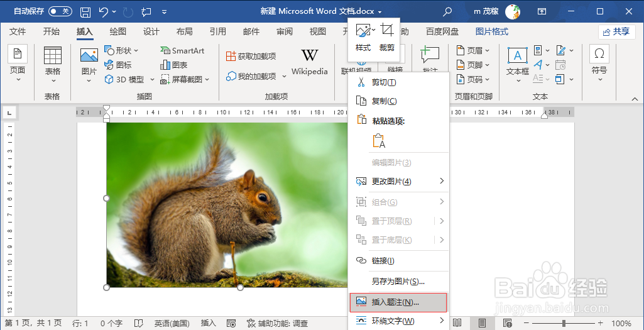This screenshot has width=644, height=330.
Task: Choose 复制(C) from the context menu
Action: [398, 101]
